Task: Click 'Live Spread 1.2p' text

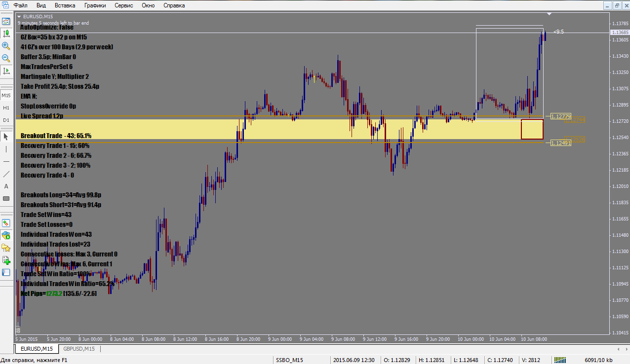Action: point(42,116)
